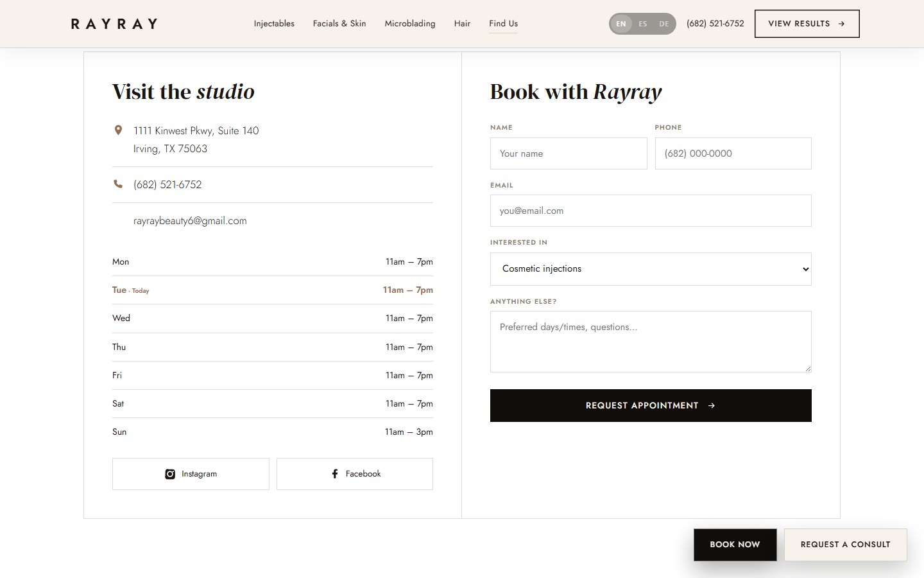The image size is (924, 578).
Task: Click the rayraybeauty6@gmail.com email address
Action: 190,221
